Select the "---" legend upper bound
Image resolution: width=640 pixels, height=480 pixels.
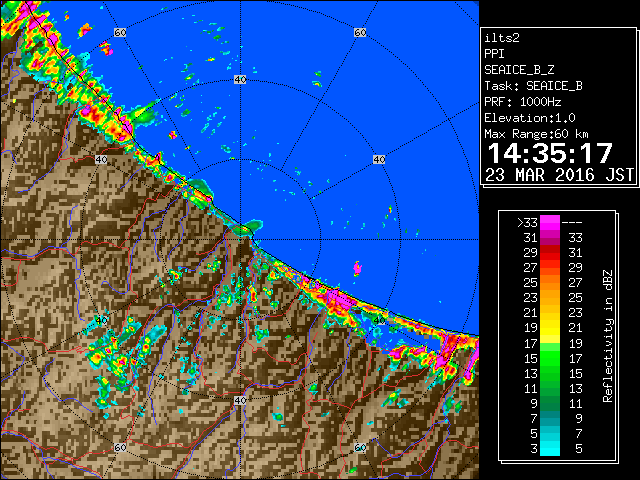pyautogui.click(x=572, y=223)
